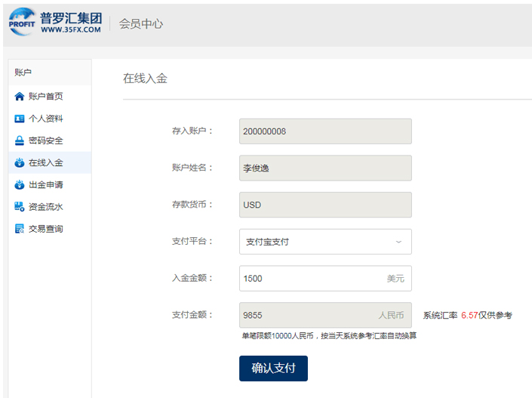Click the withdrawal icon beside 出金申请
532x398 pixels.
pos(20,184)
